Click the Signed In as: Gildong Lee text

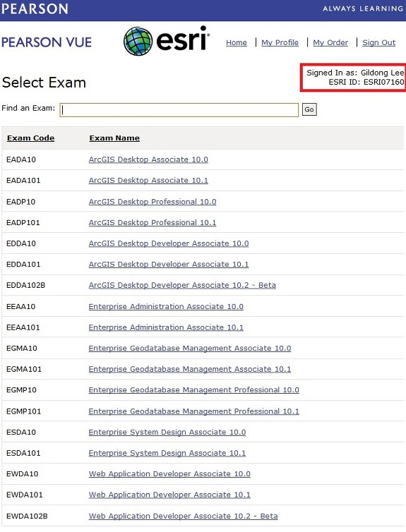tap(355, 72)
